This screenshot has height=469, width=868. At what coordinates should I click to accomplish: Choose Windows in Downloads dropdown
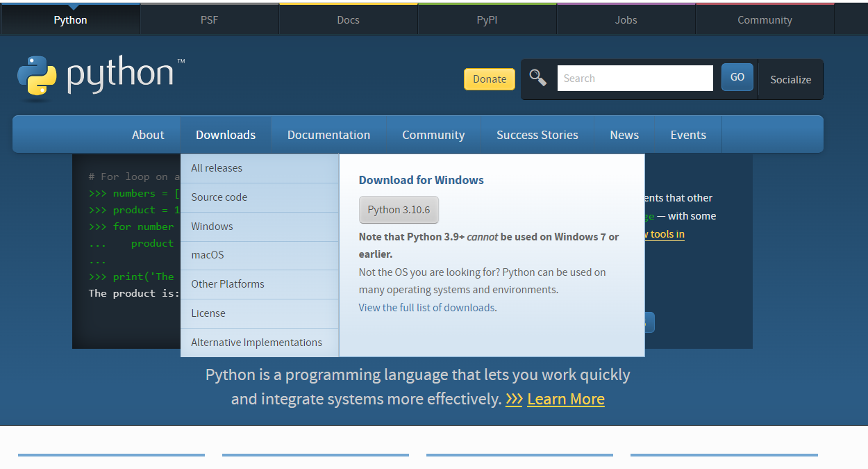tap(260, 227)
